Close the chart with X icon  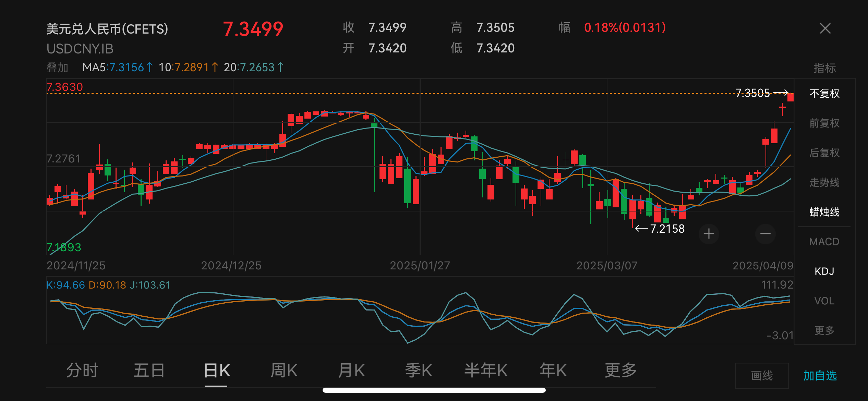[825, 28]
